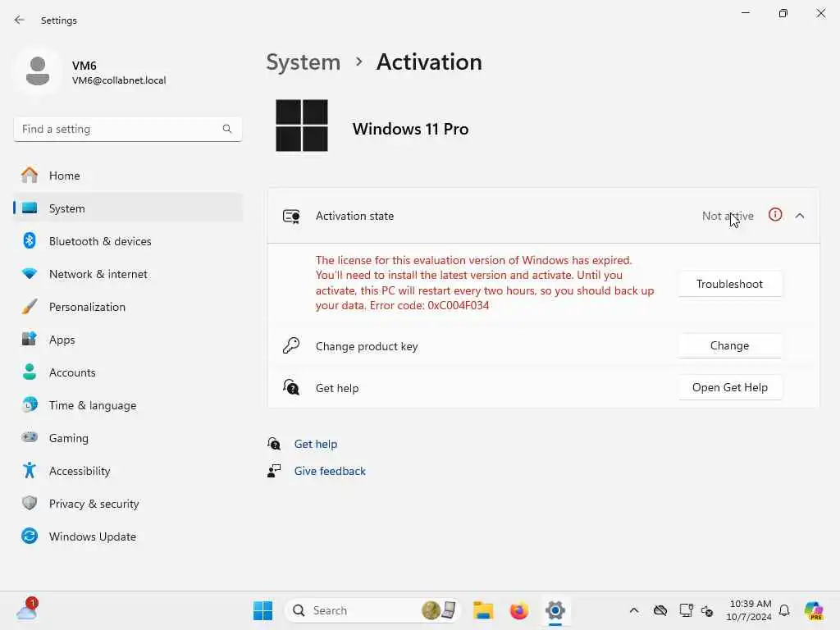The image size is (840, 630).
Task: Show hidden system tray icons
Action: point(634,610)
